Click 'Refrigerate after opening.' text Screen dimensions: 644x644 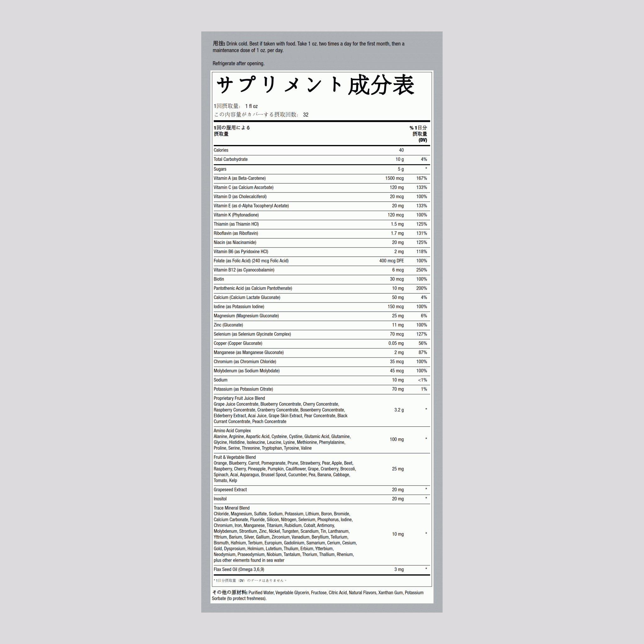coord(239,63)
